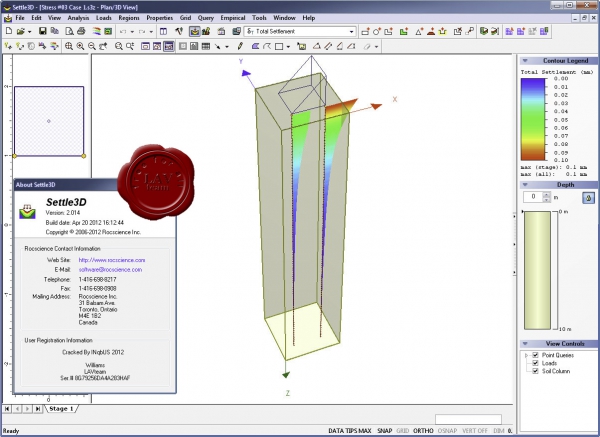Open the Loads menu
Viewport: 600px width, 437px height.
[x=104, y=18]
